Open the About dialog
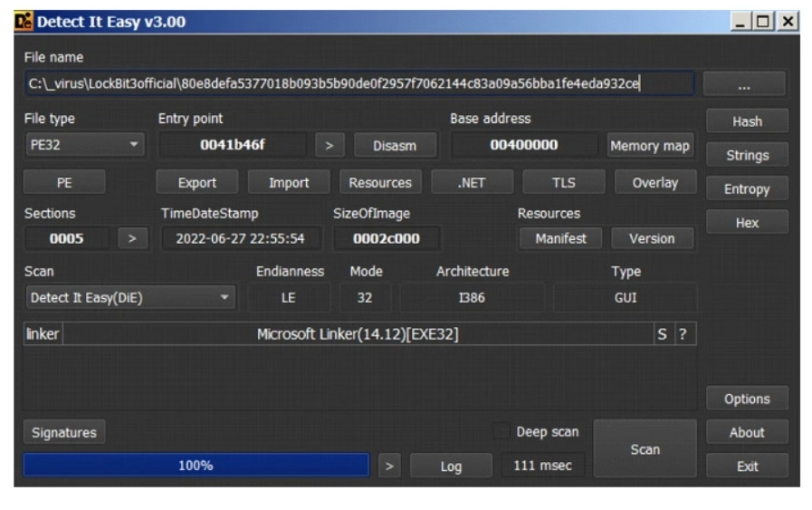Screen dimensions: 812x510 tap(747, 432)
